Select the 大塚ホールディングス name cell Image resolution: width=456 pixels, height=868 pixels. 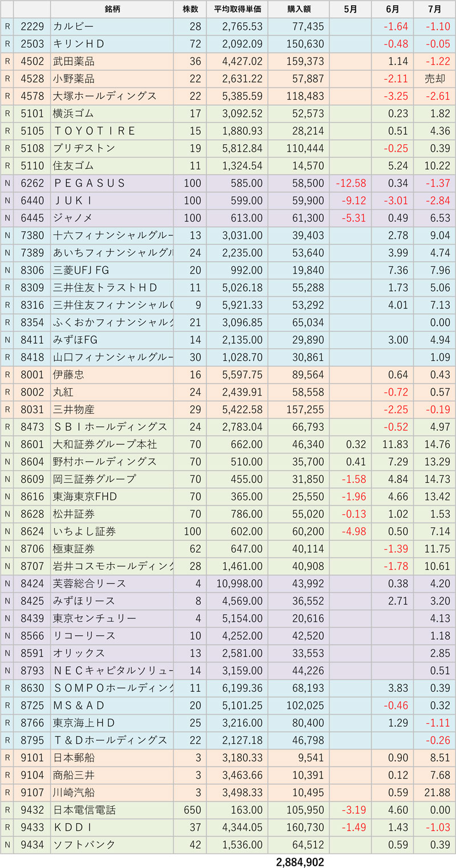tap(112, 96)
